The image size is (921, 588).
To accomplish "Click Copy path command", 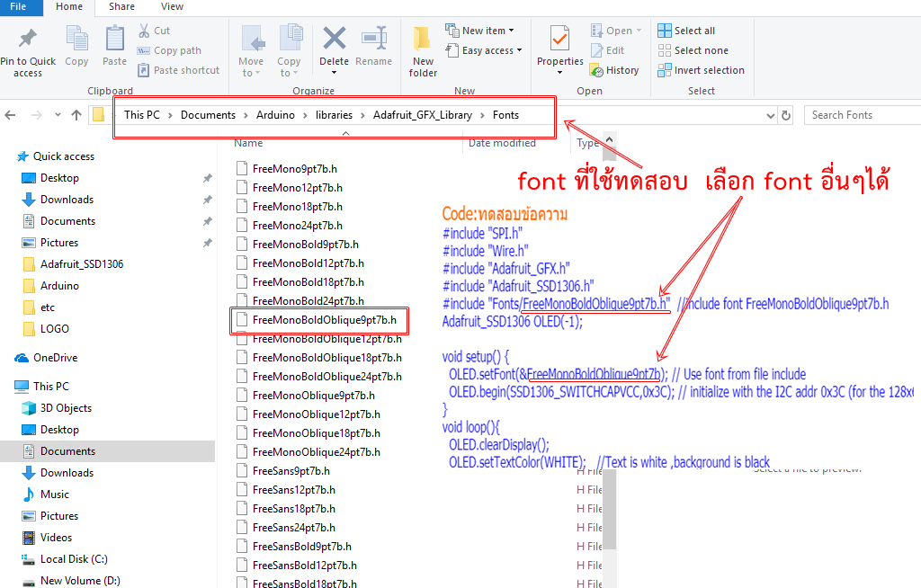I will tap(169, 50).
